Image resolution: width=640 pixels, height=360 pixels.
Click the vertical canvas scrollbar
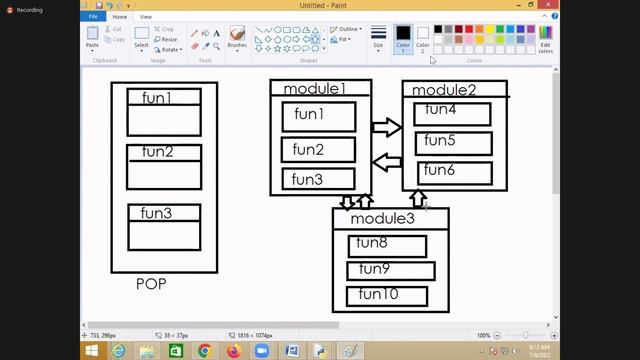click(556, 133)
